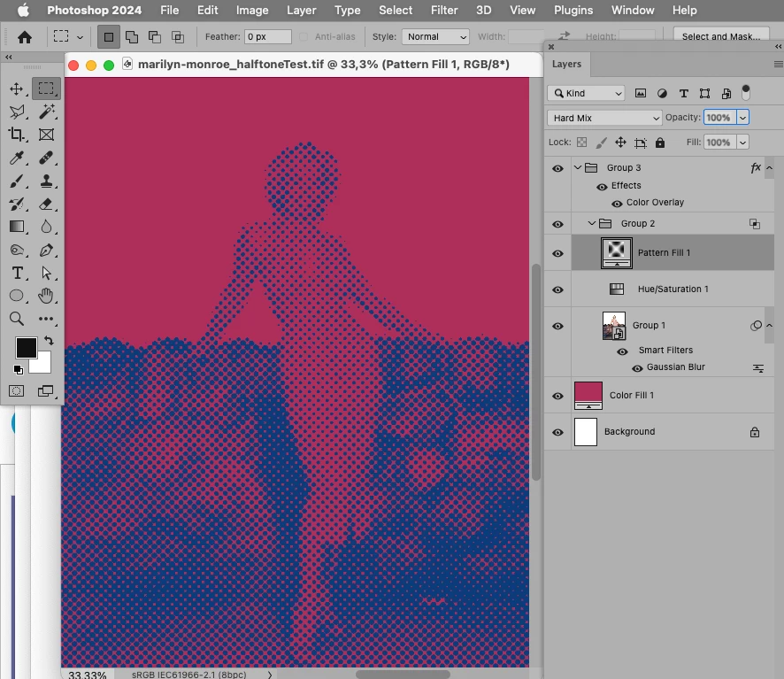
Task: Open the Style Normal dropdown
Action: [x=435, y=36]
